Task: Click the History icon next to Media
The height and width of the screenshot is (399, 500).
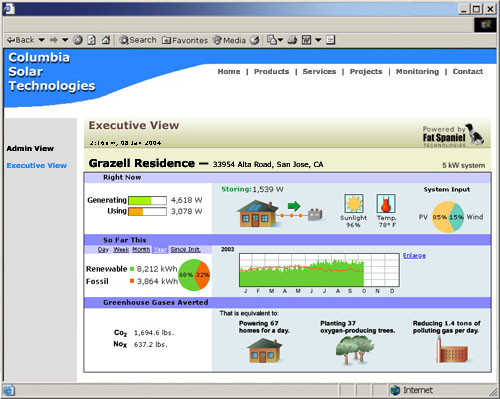Action: coord(255,40)
